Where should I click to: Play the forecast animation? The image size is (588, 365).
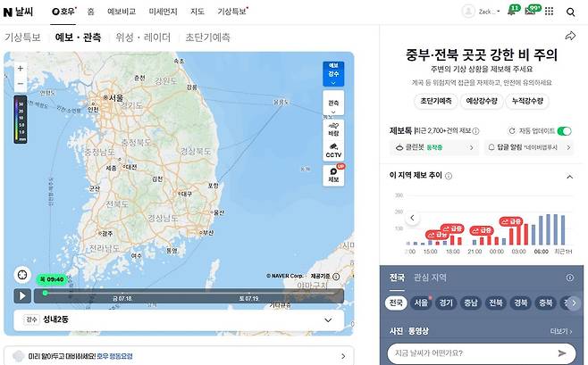[x=22, y=295]
